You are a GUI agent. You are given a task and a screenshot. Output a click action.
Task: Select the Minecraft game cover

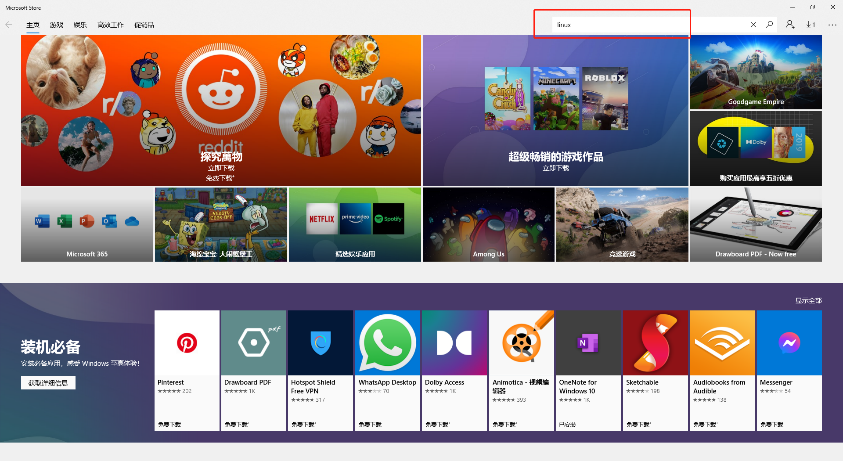(556, 98)
